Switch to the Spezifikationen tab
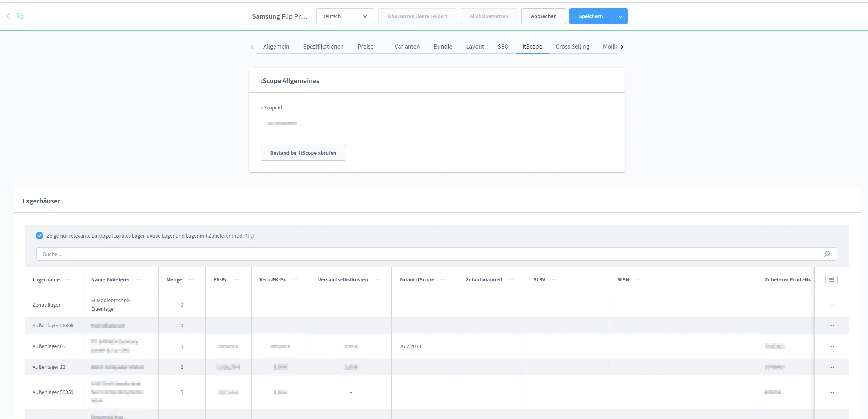The image size is (868, 419). pyautogui.click(x=323, y=47)
